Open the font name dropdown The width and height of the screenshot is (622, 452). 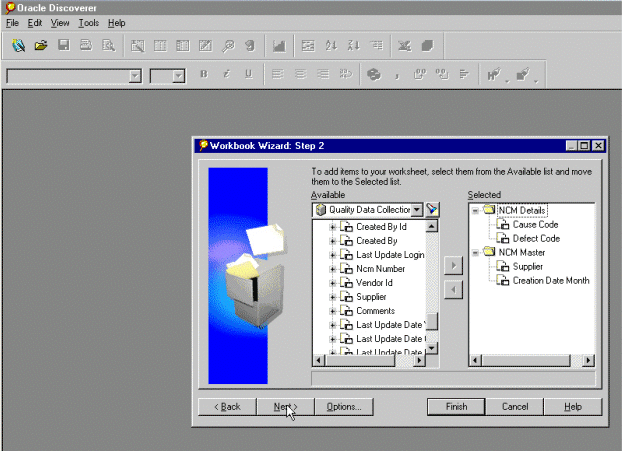tap(135, 76)
